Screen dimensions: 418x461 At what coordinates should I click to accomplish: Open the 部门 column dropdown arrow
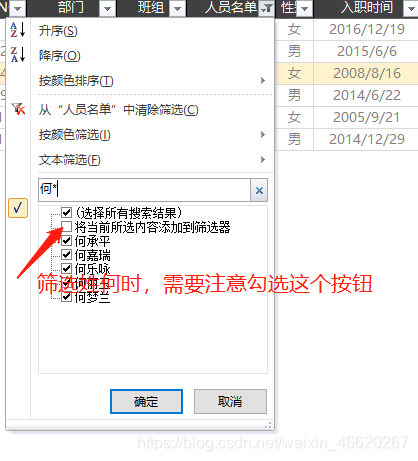point(107,9)
